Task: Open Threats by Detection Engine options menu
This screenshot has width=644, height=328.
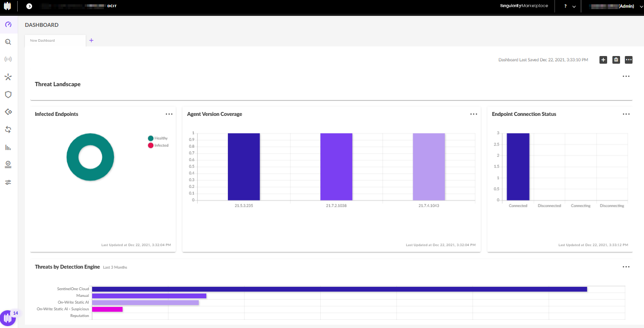Action: (626, 267)
